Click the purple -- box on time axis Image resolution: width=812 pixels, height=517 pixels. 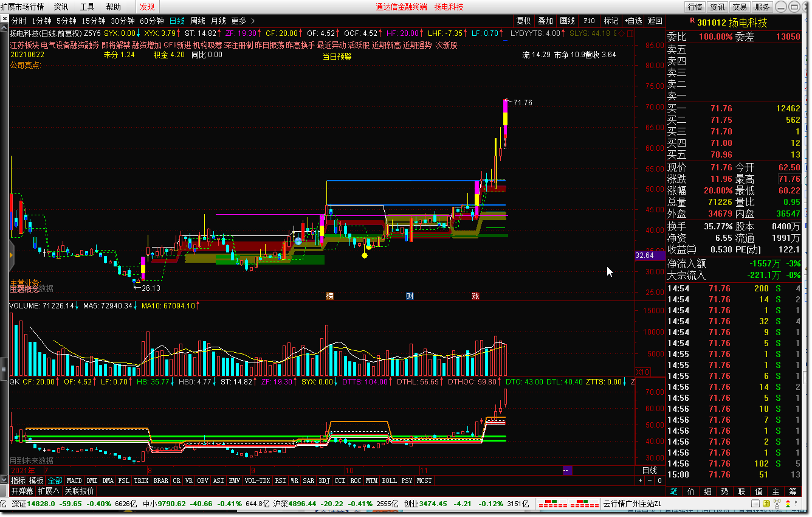[567, 470]
